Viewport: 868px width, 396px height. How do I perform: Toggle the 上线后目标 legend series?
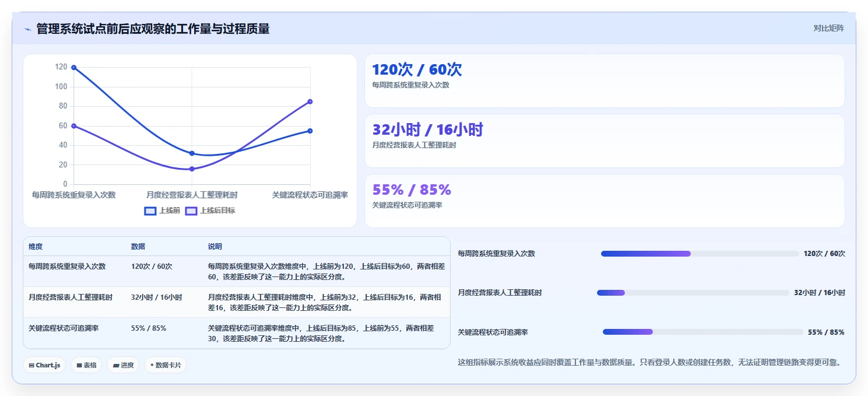[210, 211]
